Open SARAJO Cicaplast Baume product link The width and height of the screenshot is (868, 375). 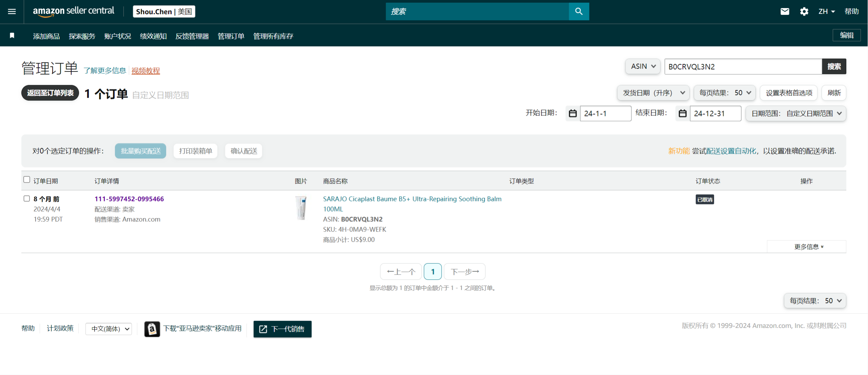[x=412, y=204]
